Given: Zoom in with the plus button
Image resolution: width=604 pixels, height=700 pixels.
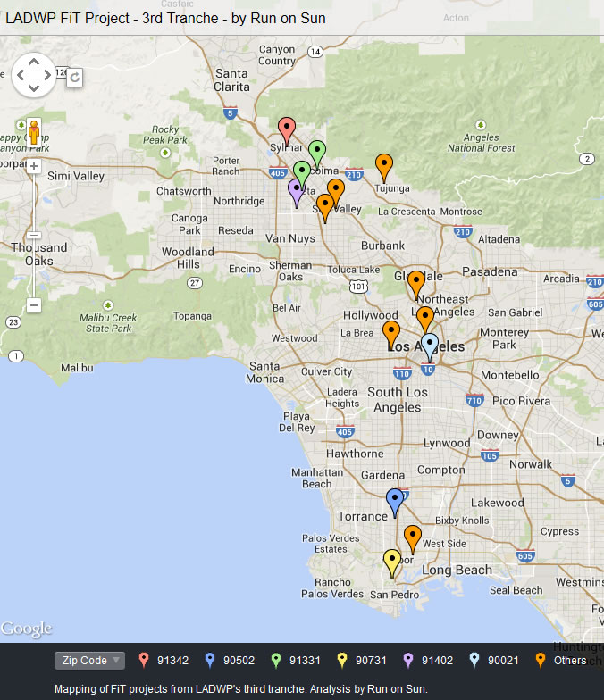Looking at the screenshot, I should coord(34,166).
